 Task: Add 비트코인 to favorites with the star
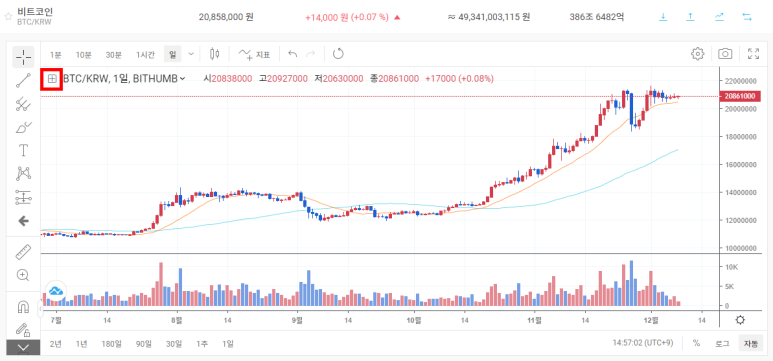pyautogui.click(x=8, y=16)
